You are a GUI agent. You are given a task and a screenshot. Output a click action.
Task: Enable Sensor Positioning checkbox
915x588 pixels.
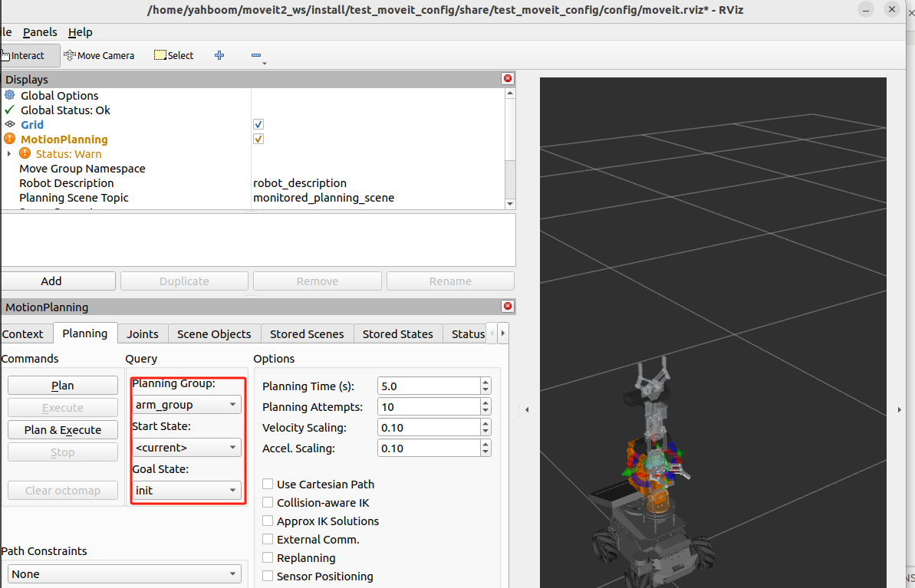pos(268,576)
